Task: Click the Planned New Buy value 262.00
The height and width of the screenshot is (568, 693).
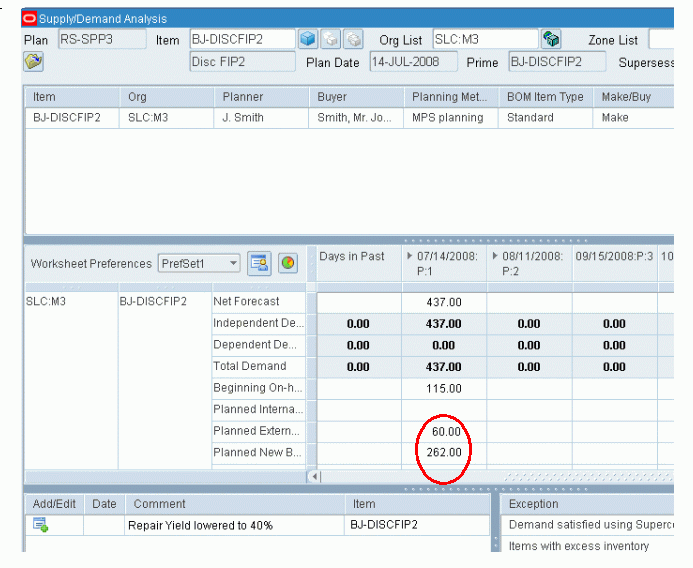Action: point(444,453)
